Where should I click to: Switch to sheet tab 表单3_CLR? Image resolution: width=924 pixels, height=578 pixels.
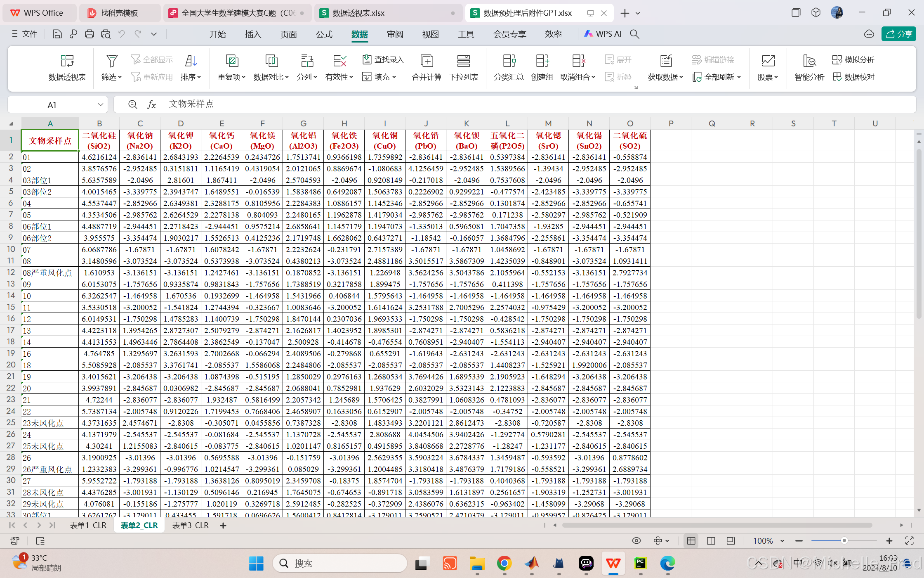(190, 525)
